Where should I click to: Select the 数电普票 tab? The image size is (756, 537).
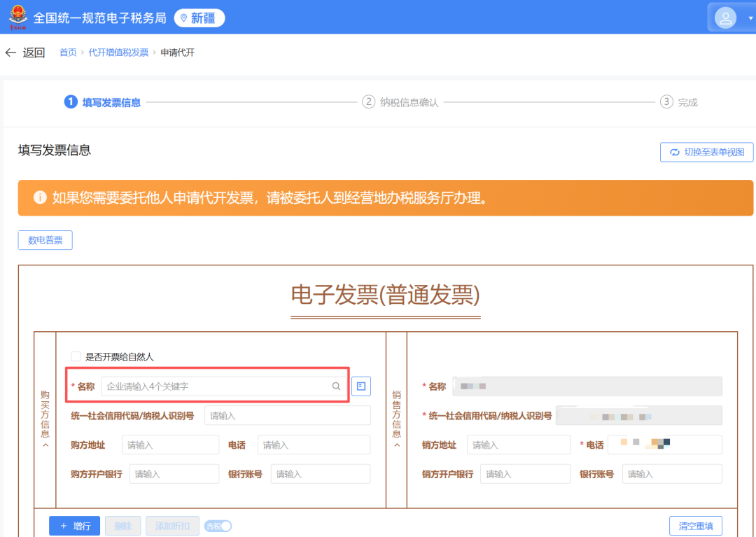tap(45, 240)
